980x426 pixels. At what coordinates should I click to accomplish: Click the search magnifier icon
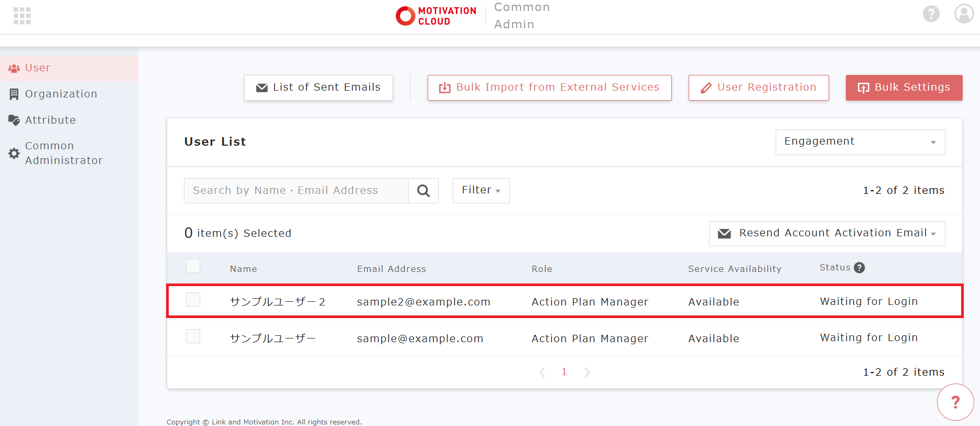coord(423,191)
